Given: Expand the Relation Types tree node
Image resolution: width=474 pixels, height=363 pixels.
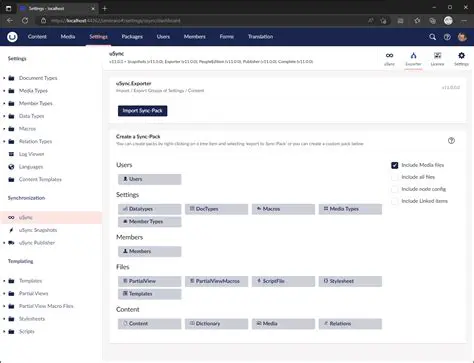Looking at the screenshot, I should 4,141.
